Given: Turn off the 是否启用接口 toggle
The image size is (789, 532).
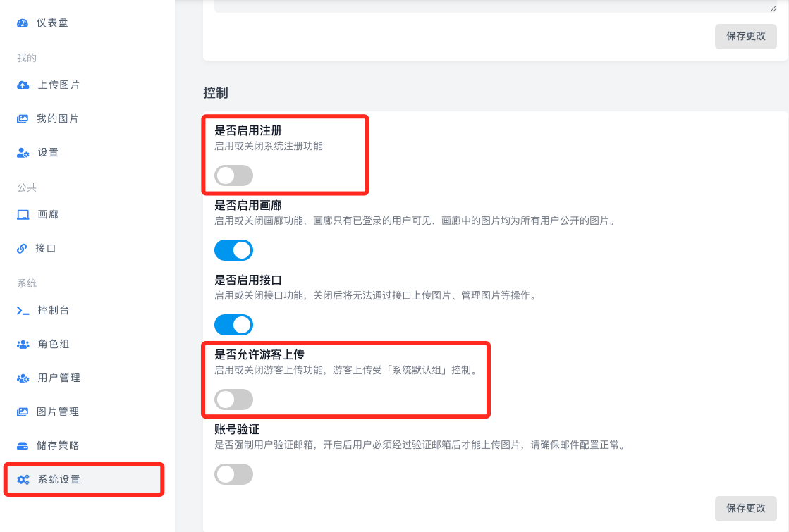Looking at the screenshot, I should tap(233, 324).
